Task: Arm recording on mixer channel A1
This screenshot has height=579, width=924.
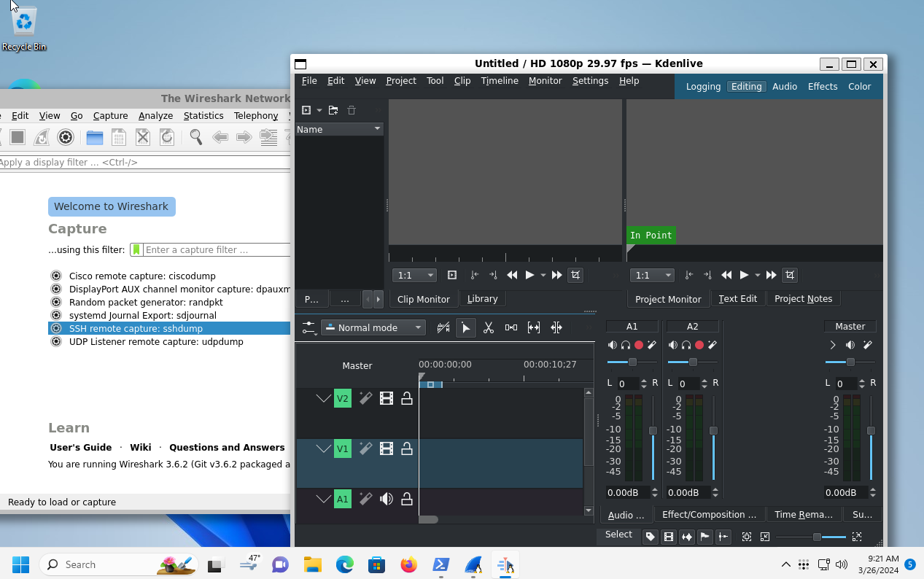Action: point(639,345)
